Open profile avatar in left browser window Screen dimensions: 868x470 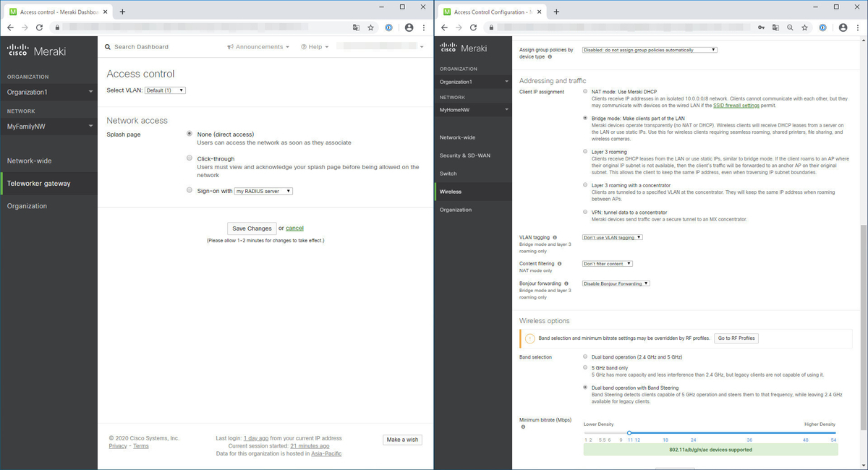click(409, 27)
